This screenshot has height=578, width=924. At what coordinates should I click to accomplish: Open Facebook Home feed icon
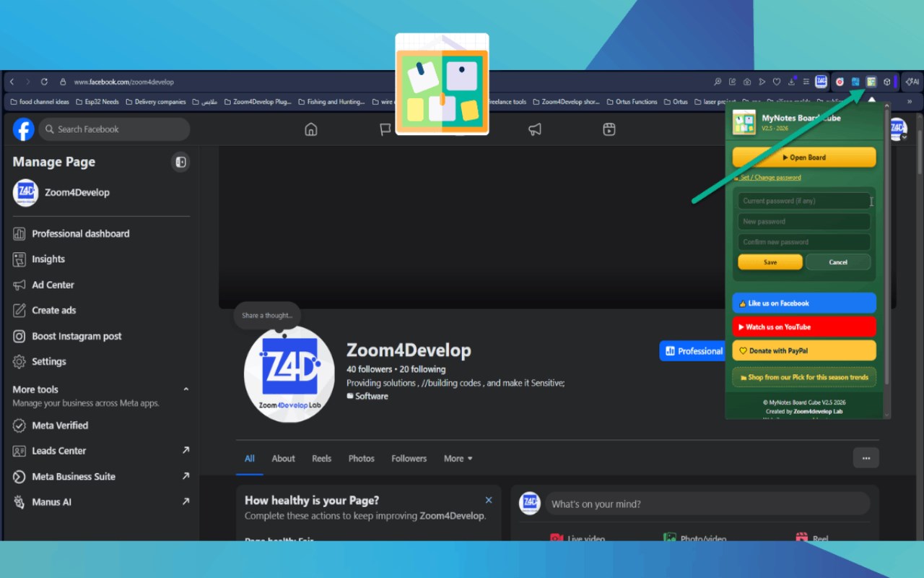pos(311,129)
